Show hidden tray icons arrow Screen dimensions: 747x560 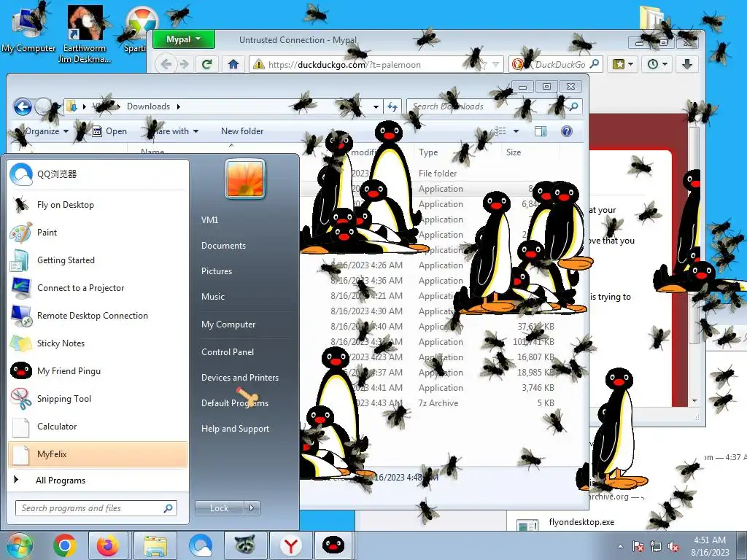coord(620,546)
